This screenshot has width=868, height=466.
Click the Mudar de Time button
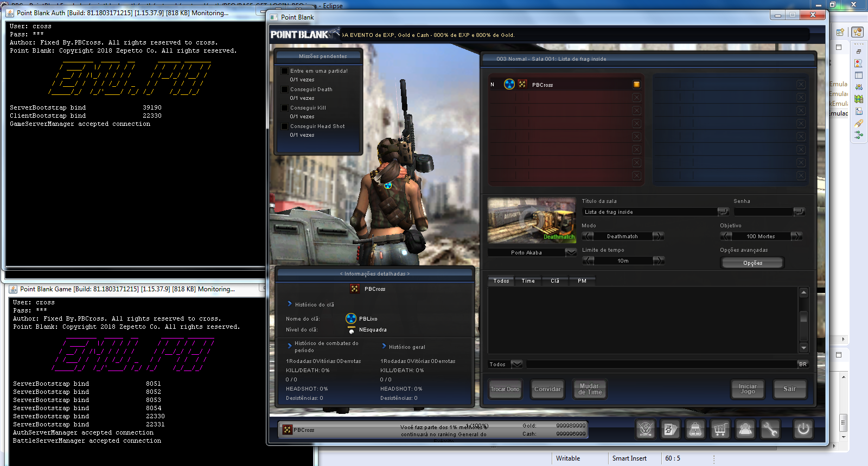[590, 389]
